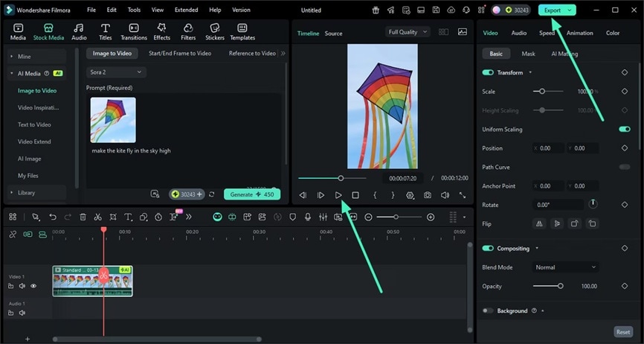The image size is (644, 344).
Task: Open the Filters panel
Action: point(188,31)
